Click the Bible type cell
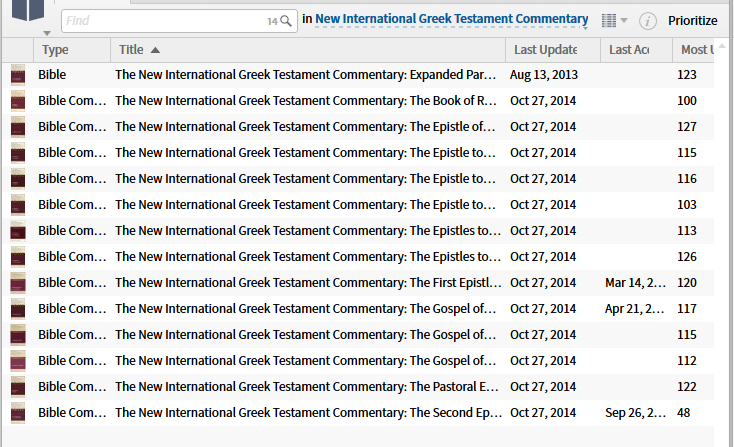The width and height of the screenshot is (734, 447). 52,75
